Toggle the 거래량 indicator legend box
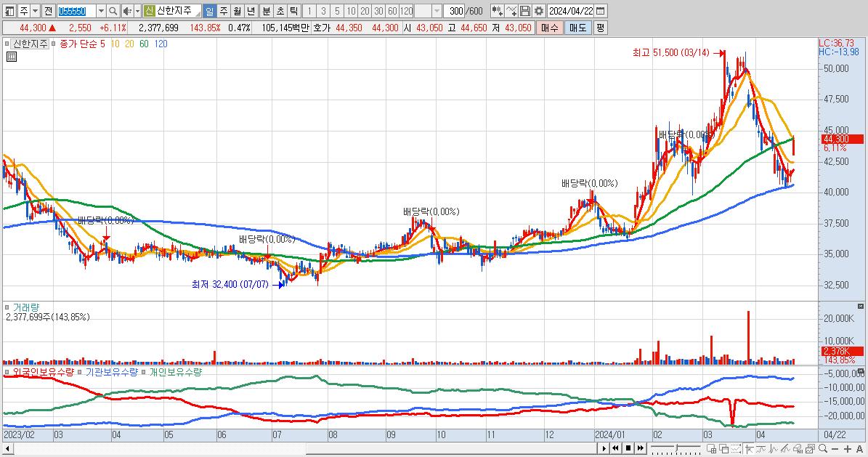This screenshot has width=868, height=457. coord(7,307)
